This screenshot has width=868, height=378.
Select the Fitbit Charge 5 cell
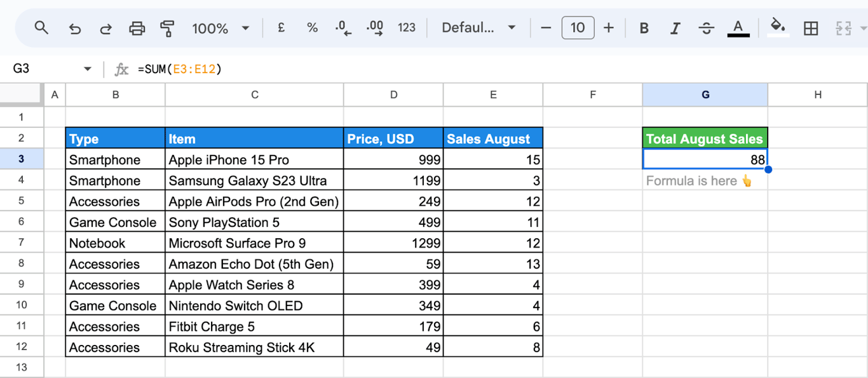(254, 327)
